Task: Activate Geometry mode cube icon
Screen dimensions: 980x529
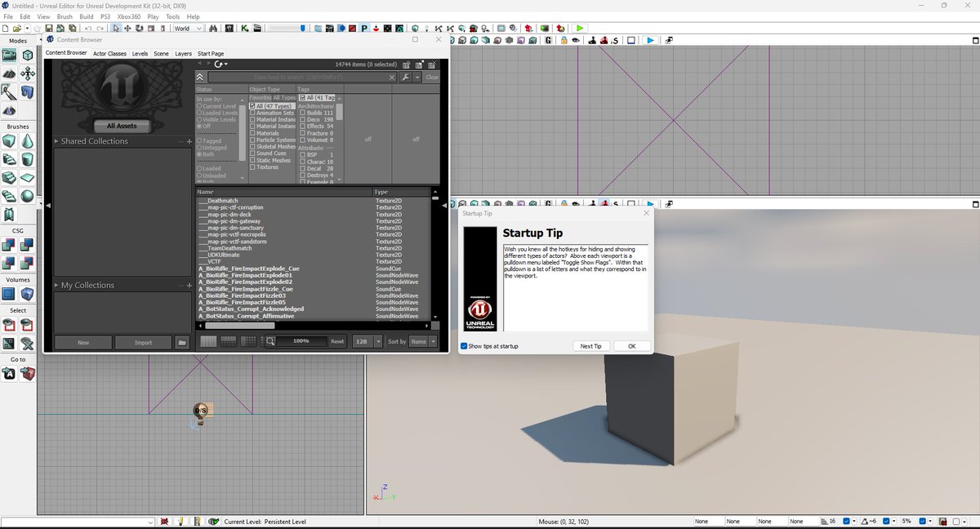Action: tap(27, 55)
